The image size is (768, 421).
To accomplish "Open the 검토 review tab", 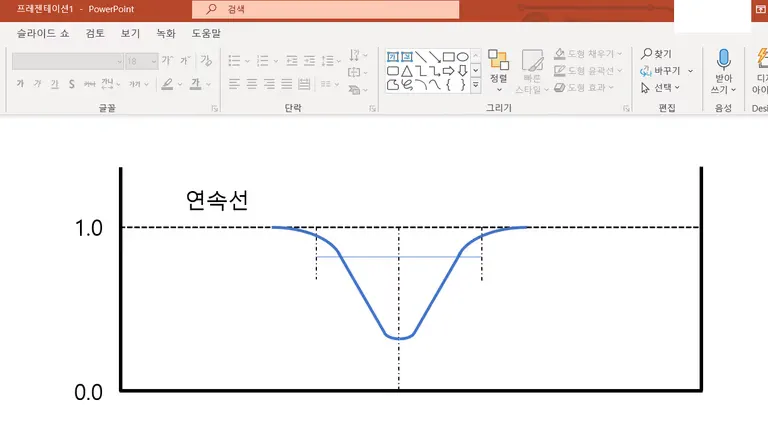I will tap(95, 33).
